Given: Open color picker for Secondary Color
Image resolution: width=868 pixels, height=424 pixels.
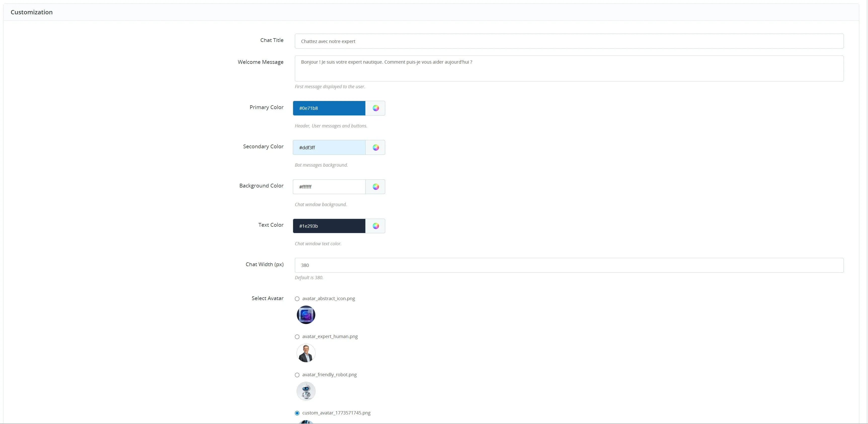Looking at the screenshot, I should coord(375,147).
